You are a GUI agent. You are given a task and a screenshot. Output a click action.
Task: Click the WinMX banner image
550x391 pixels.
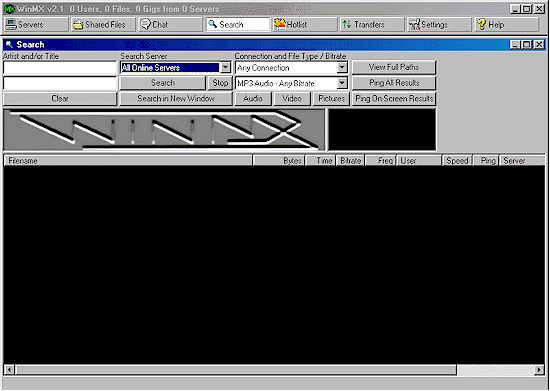tap(164, 130)
